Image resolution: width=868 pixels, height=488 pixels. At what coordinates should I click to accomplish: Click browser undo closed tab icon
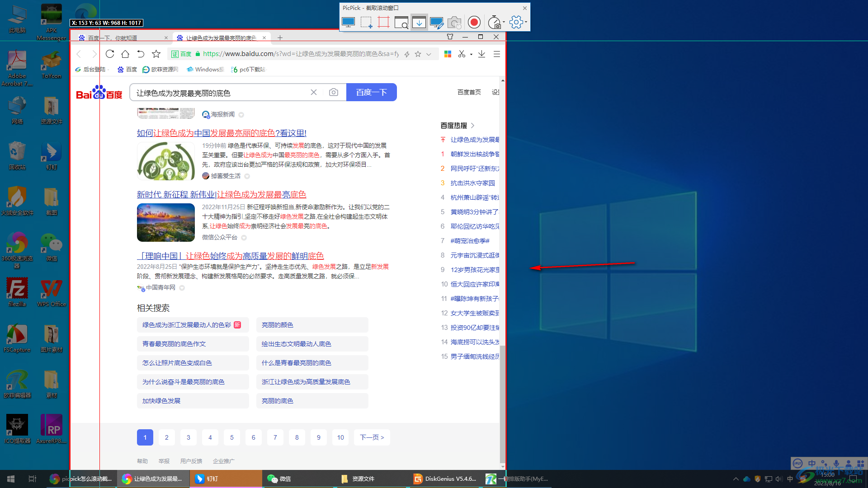point(141,54)
